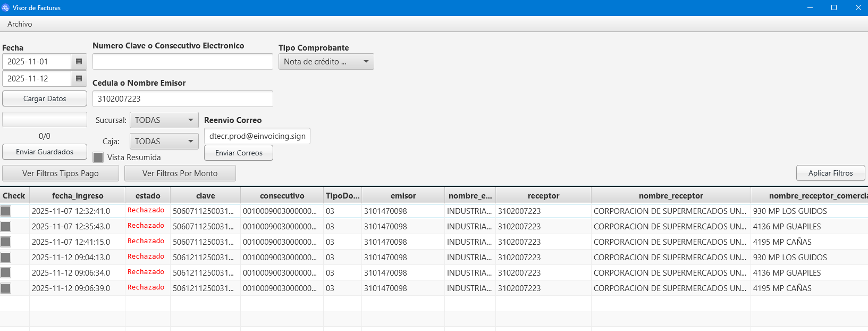Open Ver Filtros Por Monto
The width and height of the screenshot is (868, 331).
point(180,173)
